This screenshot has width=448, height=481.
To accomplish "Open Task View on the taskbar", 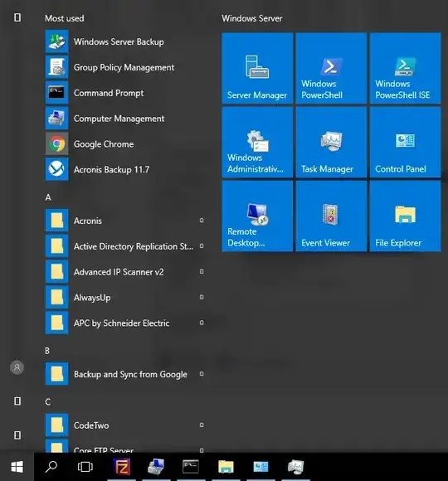I will point(85,467).
